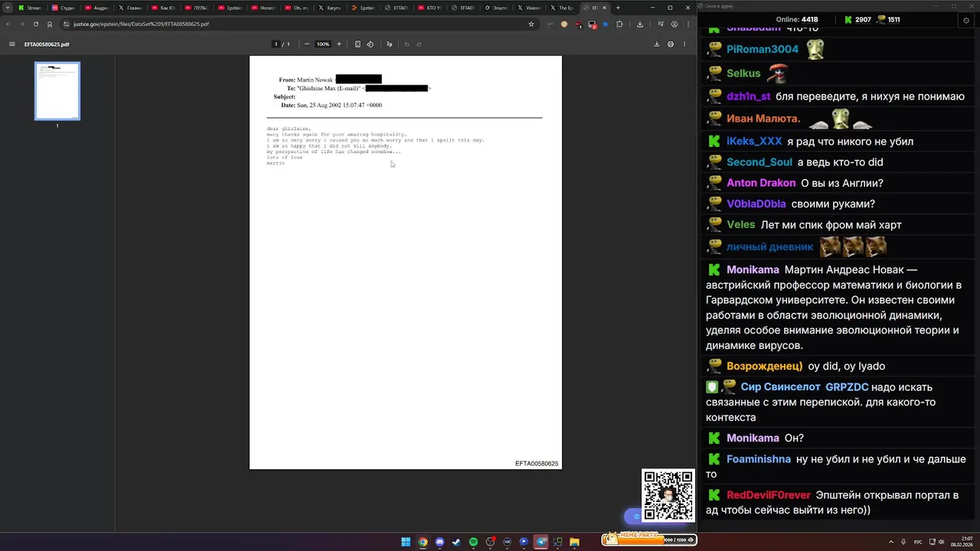This screenshot has height=551, width=980.
Task: Click the 100% zoom level field
Action: pyautogui.click(x=323, y=44)
